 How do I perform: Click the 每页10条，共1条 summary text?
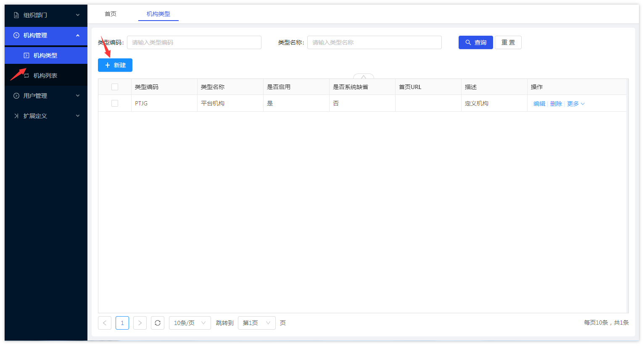point(606,322)
